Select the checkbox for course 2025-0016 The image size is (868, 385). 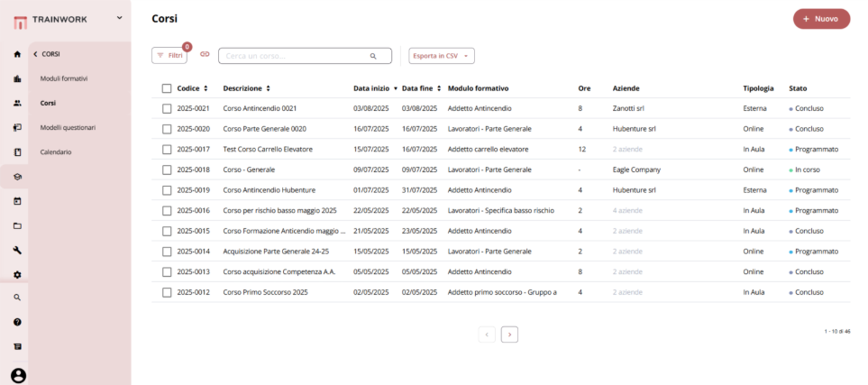click(x=167, y=210)
